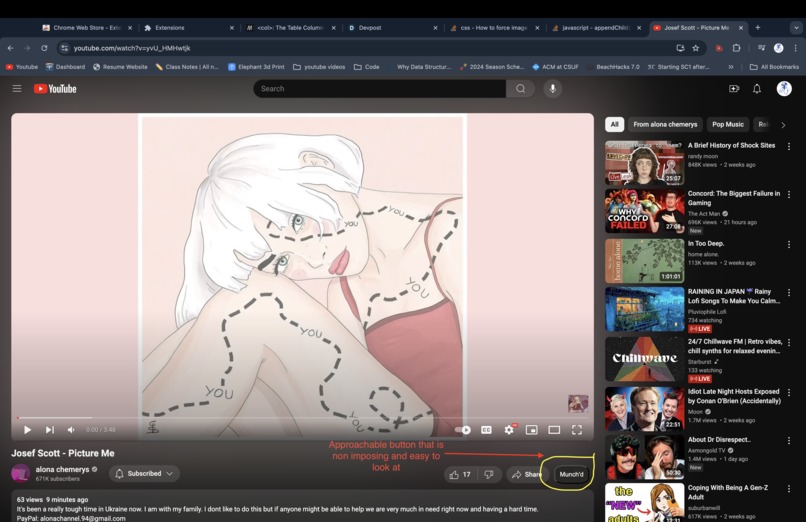Open options menu for Concord video
The image size is (806, 522).
click(x=789, y=195)
